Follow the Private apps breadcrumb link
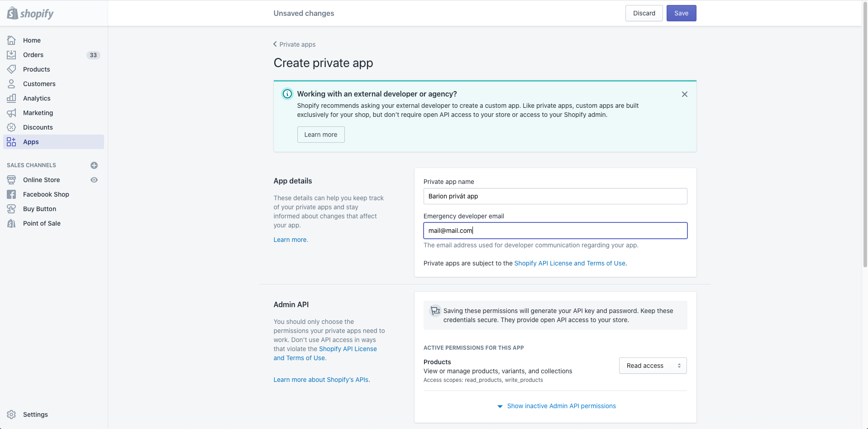 click(297, 44)
